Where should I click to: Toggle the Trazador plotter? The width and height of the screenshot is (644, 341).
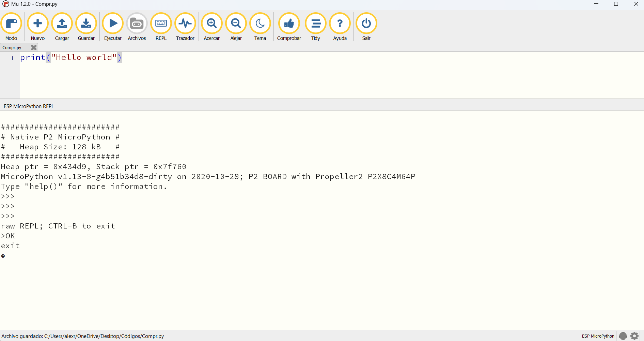(x=185, y=27)
